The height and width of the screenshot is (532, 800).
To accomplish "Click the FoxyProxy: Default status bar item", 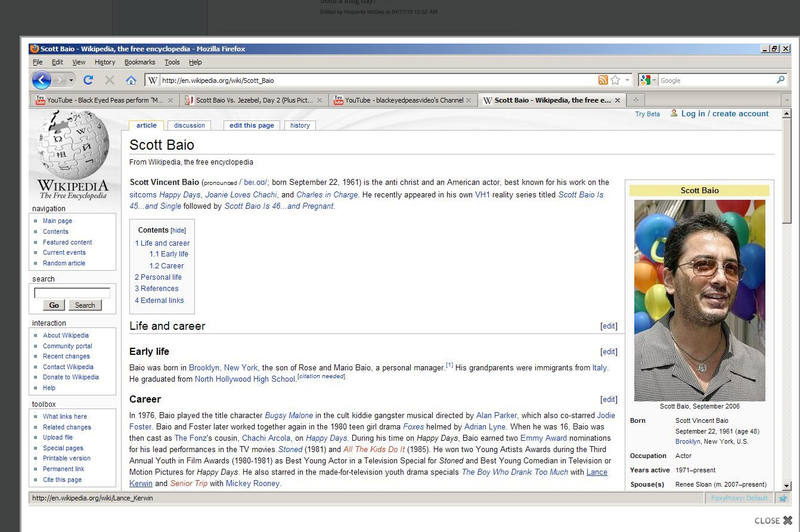I will pos(739,498).
